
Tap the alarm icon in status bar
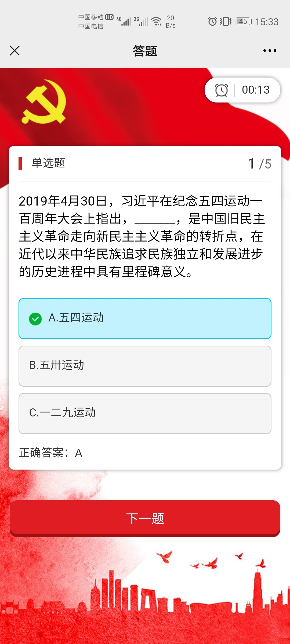[212, 21]
